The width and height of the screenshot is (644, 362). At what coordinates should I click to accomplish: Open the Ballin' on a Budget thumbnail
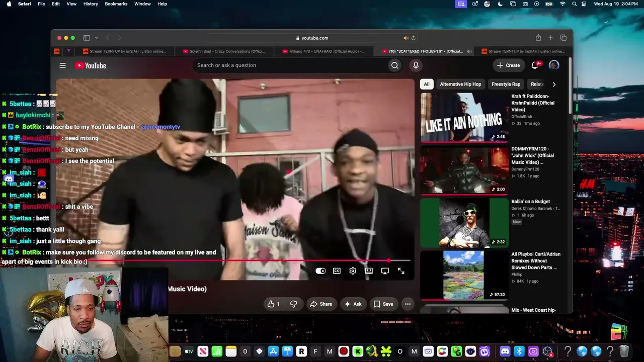[x=464, y=223]
